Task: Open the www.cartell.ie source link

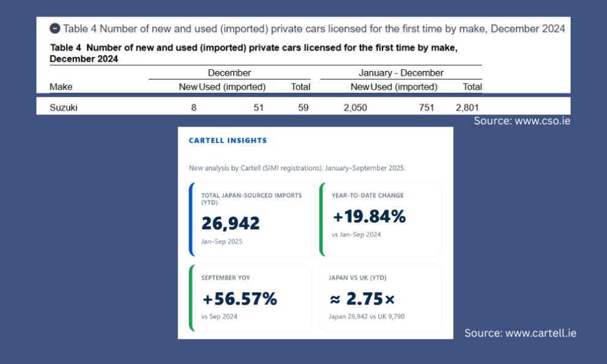Action: [x=520, y=333]
